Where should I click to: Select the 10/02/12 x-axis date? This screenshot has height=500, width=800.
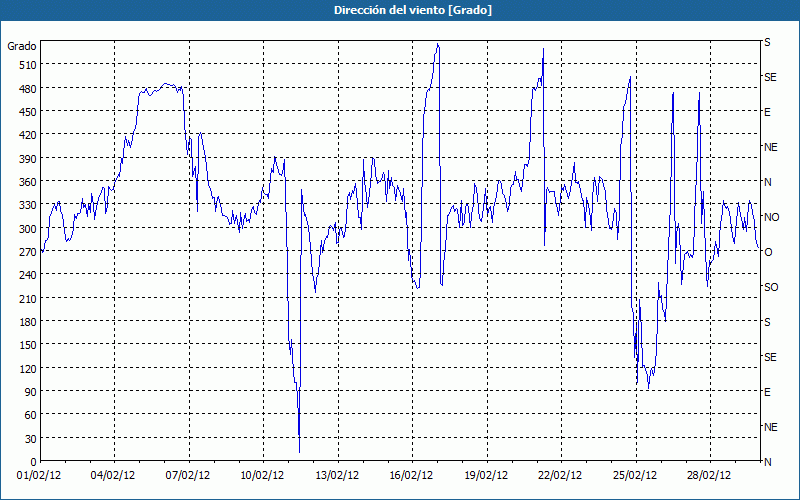tap(262, 476)
